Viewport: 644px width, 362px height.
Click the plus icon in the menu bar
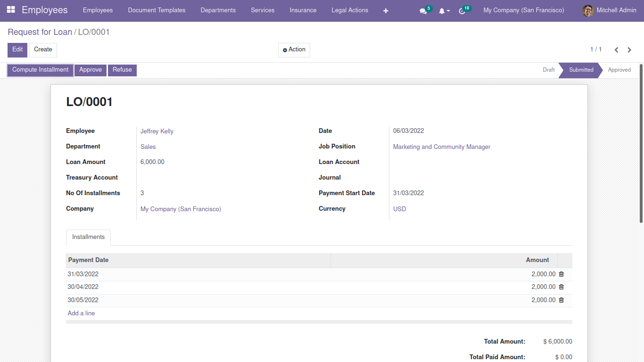click(386, 10)
